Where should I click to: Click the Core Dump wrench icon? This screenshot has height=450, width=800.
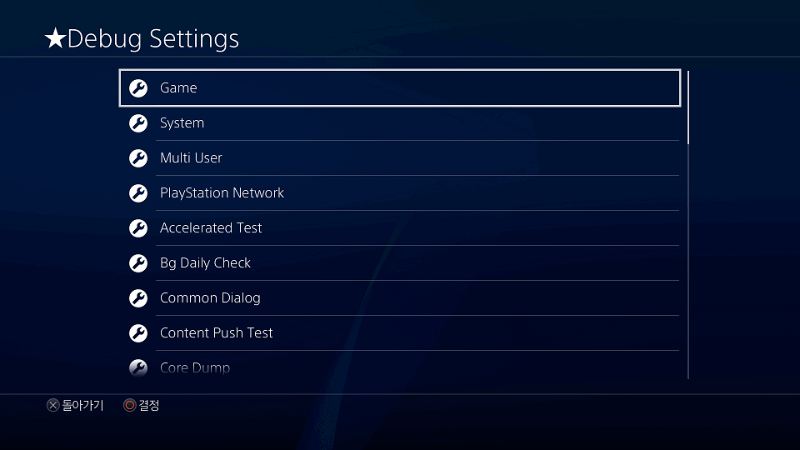coord(138,368)
